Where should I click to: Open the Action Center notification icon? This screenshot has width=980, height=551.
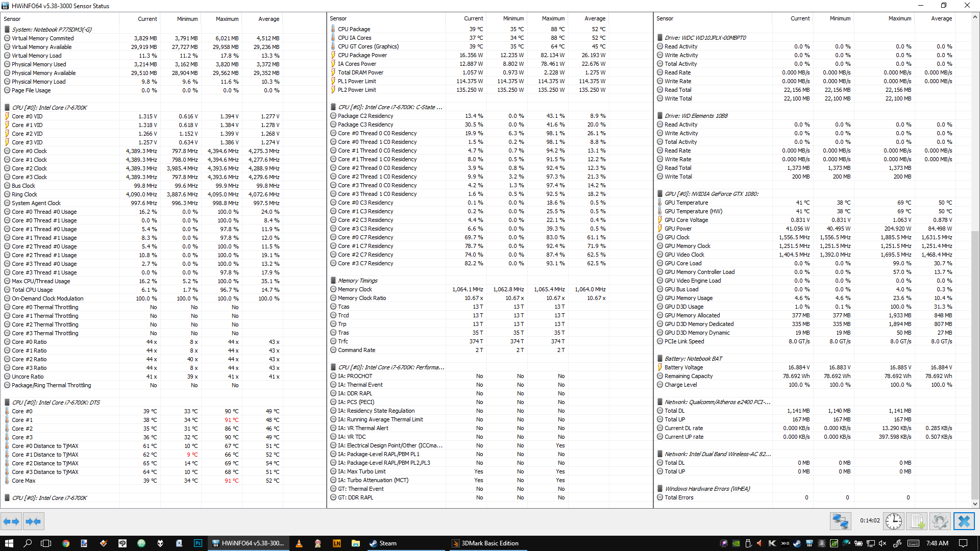(963, 543)
